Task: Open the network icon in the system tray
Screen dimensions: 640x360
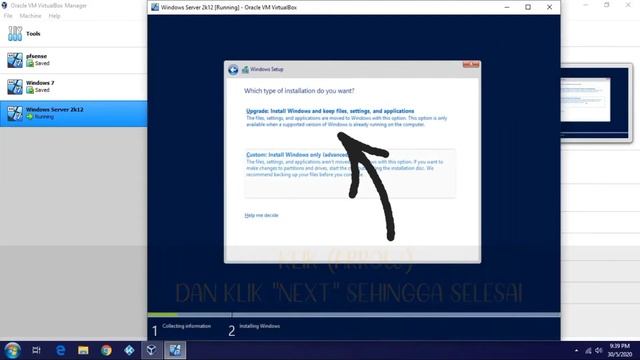Action: pos(588,351)
